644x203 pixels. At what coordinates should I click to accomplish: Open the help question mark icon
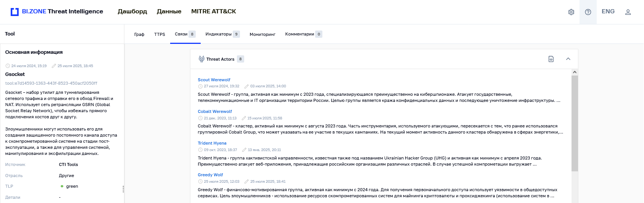(588, 12)
